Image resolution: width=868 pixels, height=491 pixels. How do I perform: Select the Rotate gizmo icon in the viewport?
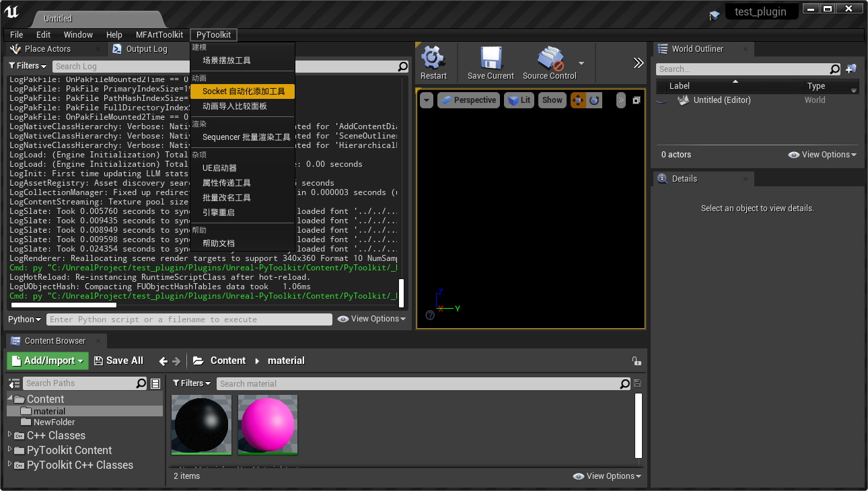(595, 100)
